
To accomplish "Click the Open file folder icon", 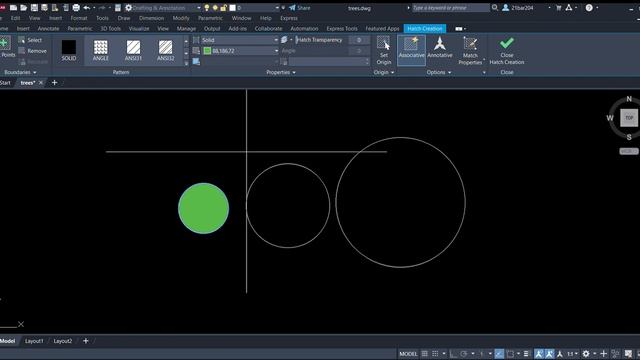I will pyautogui.click(x=24, y=8).
